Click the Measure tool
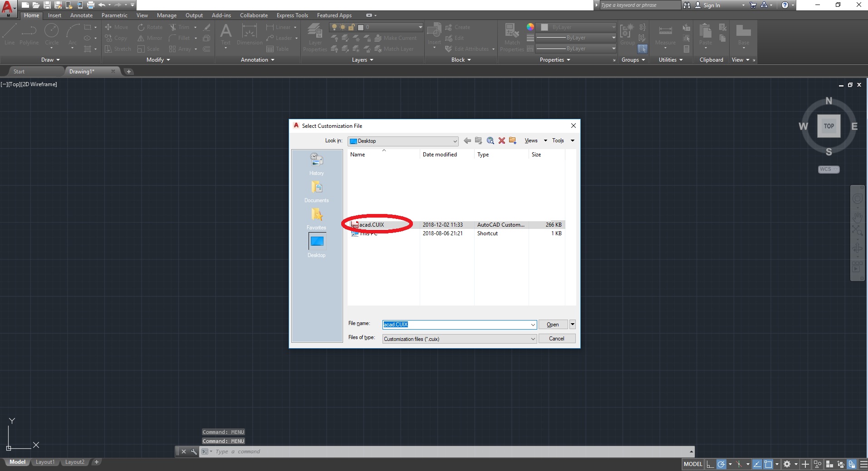Image resolution: width=868 pixels, height=471 pixels. (665, 36)
